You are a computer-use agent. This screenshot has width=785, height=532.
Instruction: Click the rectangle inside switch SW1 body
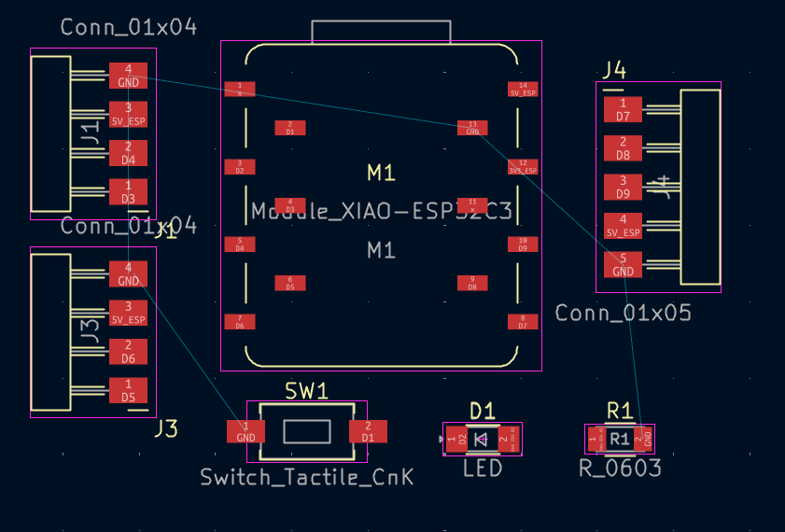(x=307, y=431)
